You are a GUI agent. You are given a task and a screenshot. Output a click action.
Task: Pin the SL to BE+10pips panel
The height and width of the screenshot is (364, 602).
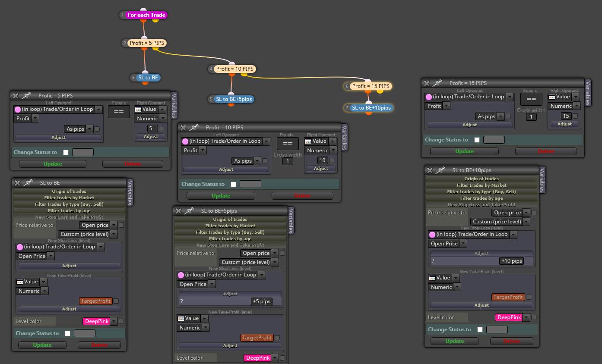440,170
